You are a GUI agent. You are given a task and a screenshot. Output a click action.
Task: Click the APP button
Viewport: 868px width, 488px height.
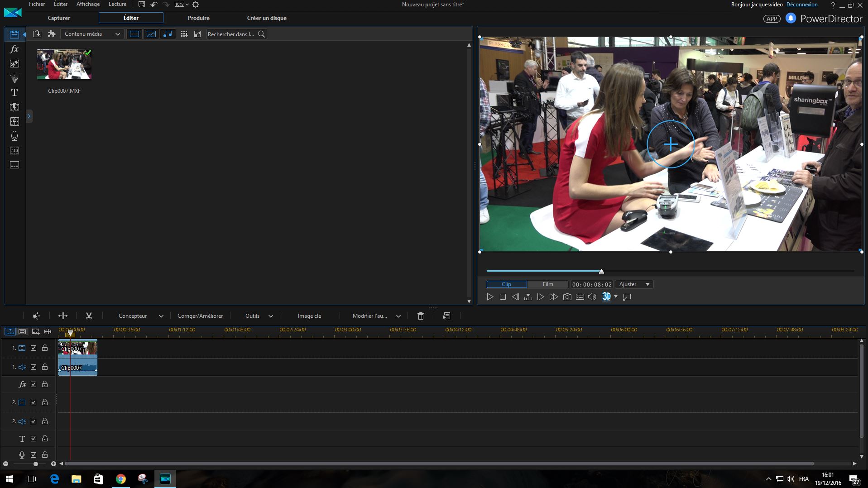(772, 19)
